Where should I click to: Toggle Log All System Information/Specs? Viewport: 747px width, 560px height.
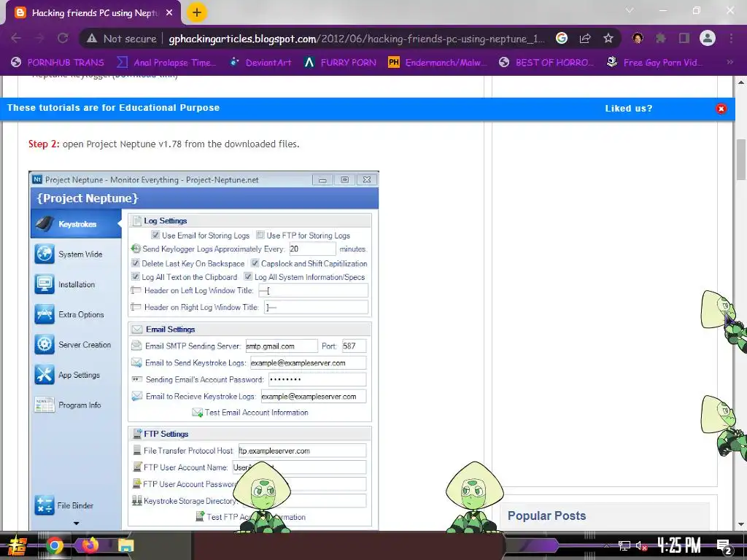pos(248,276)
